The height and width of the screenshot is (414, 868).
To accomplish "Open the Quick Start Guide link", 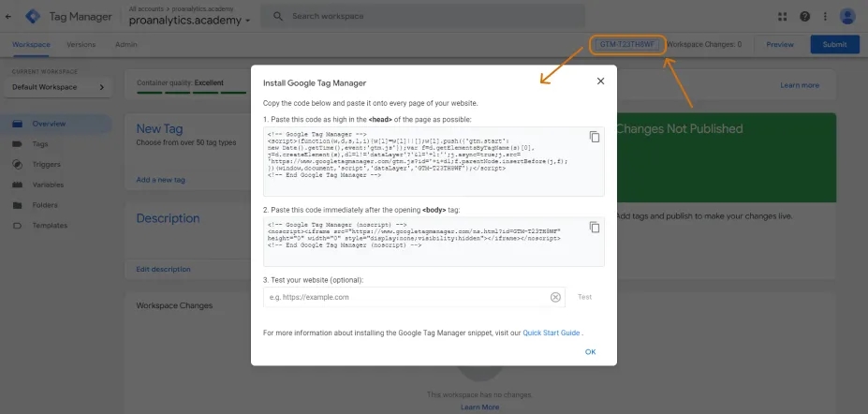I will [552, 333].
